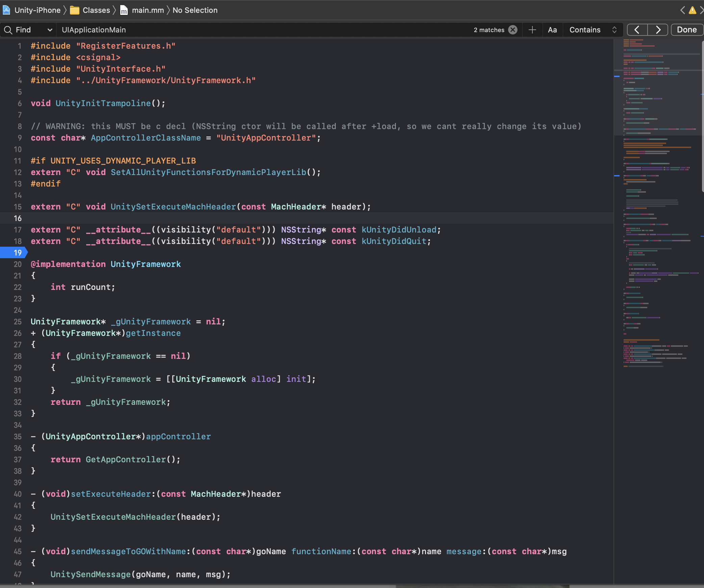
Task: Click "getInstance" method name on line 26
Action: [153, 333]
